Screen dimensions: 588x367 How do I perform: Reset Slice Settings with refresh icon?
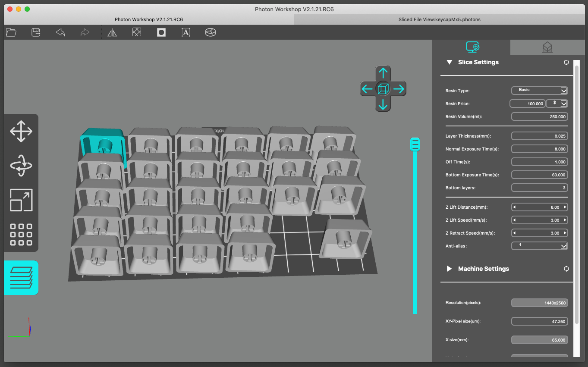point(566,63)
